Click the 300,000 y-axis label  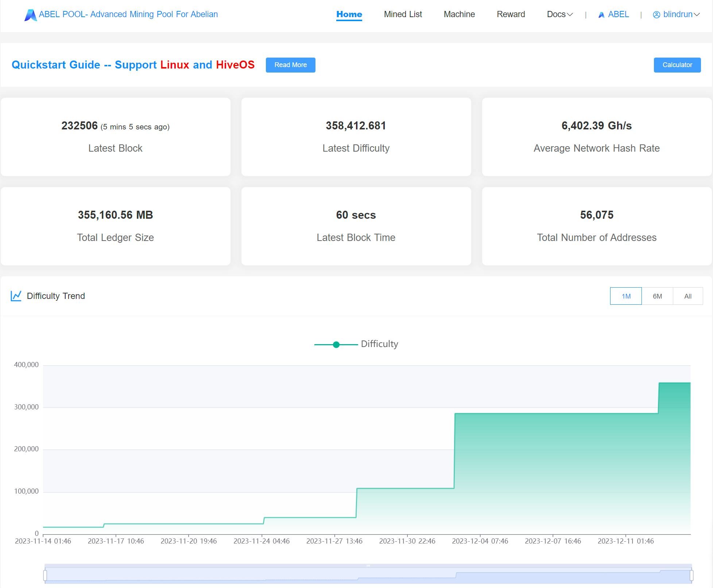pyautogui.click(x=26, y=407)
